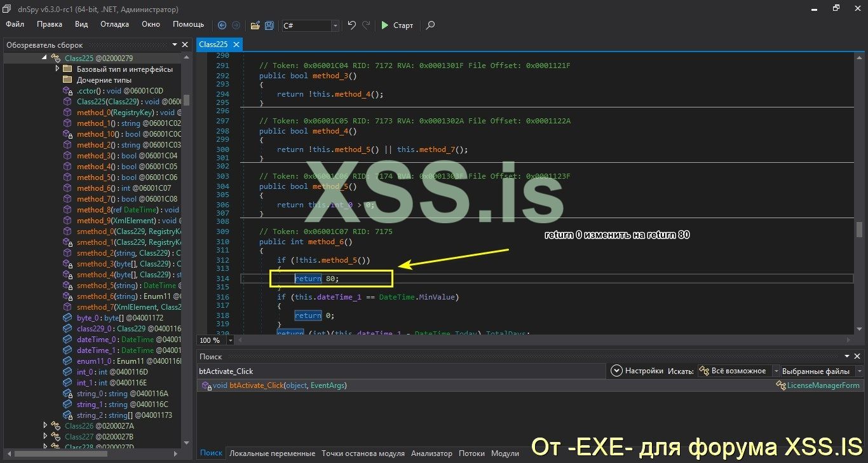Open the Правка menu
The image size is (868, 463).
click(50, 24)
